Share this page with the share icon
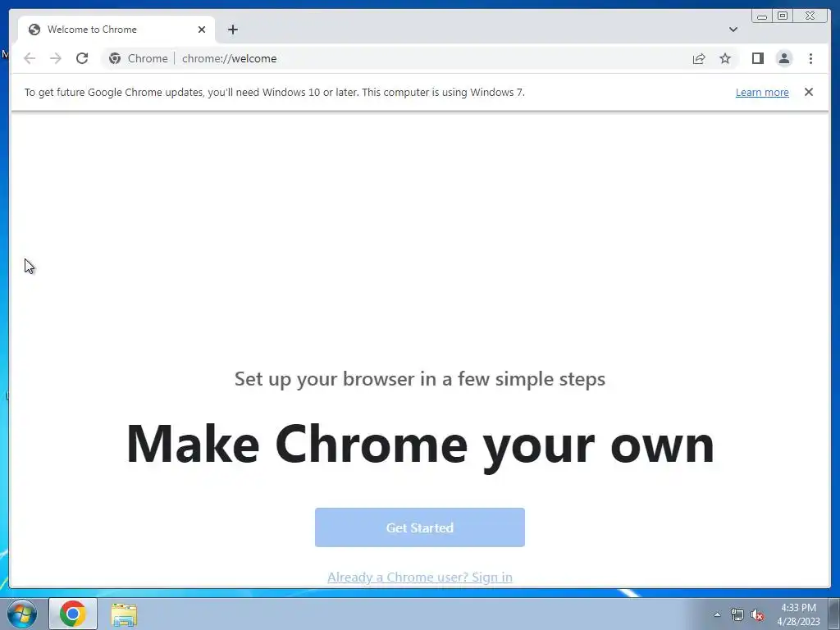840x630 pixels. pos(699,58)
